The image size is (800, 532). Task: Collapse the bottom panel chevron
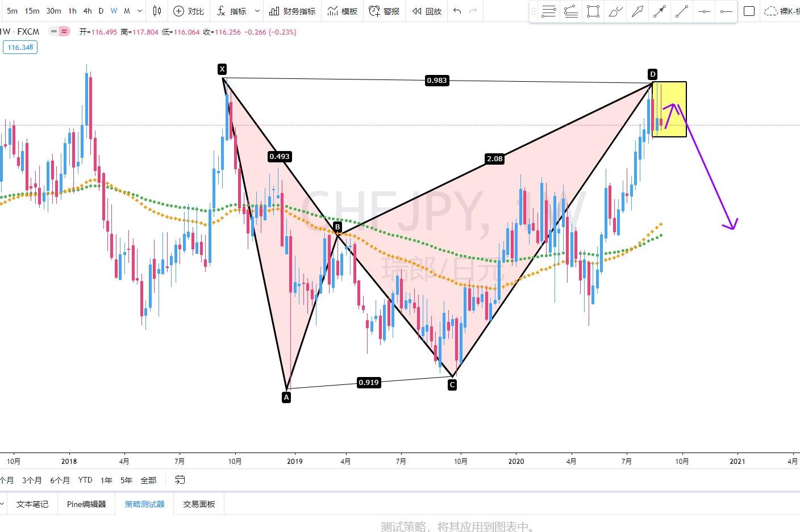pyautogui.click(x=2, y=504)
